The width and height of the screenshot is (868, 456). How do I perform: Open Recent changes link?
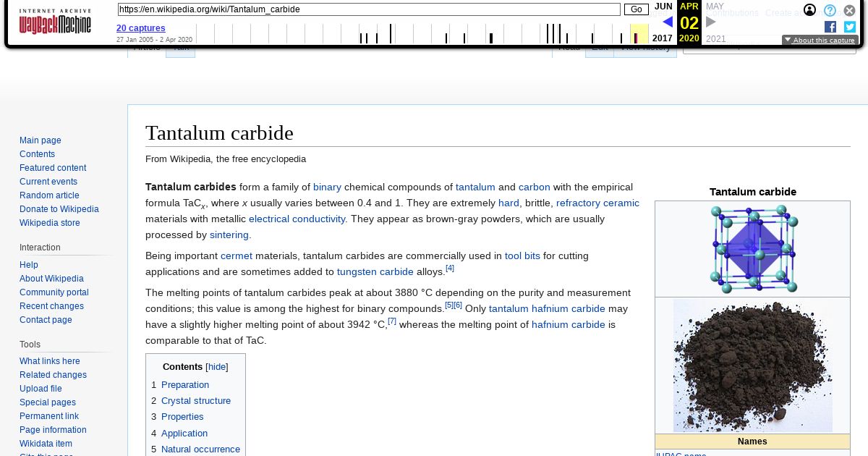tap(51, 306)
